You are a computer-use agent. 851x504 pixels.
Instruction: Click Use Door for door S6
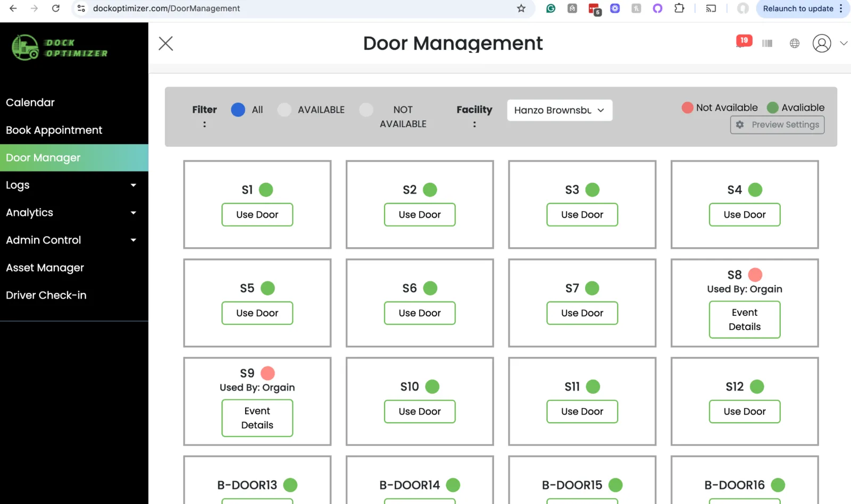[x=420, y=313]
